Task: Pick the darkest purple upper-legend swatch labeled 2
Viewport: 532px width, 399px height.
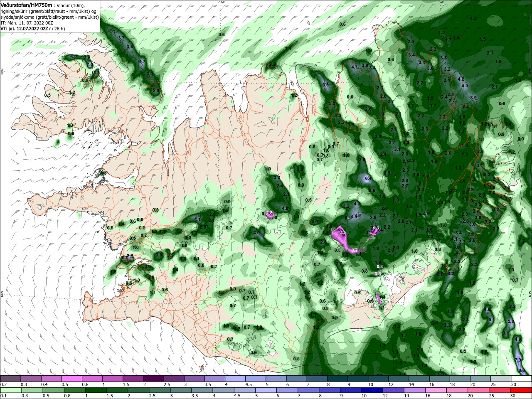Action: (x=153, y=379)
